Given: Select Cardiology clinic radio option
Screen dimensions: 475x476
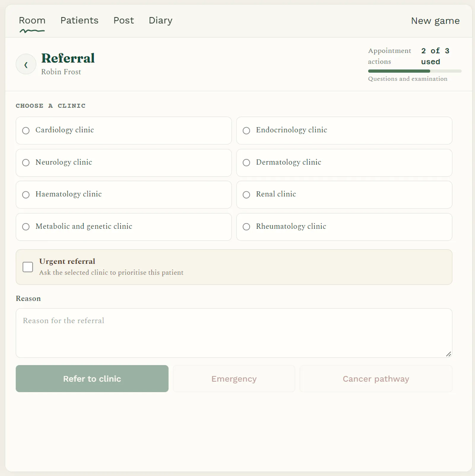Looking at the screenshot, I should click(26, 131).
